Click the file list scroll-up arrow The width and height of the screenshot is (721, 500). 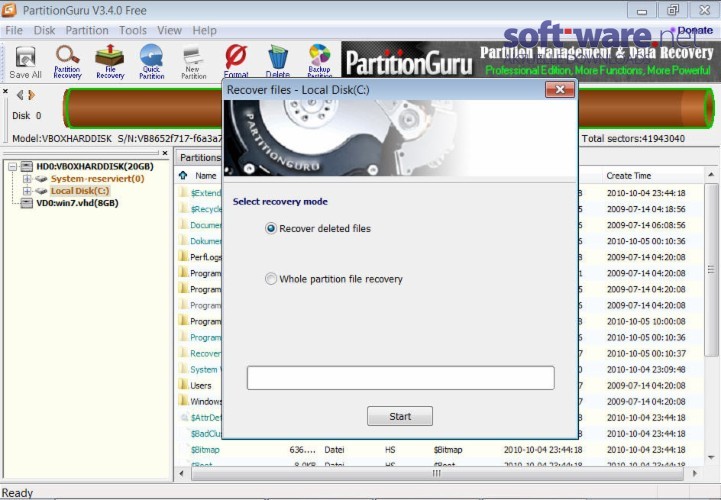(x=711, y=175)
